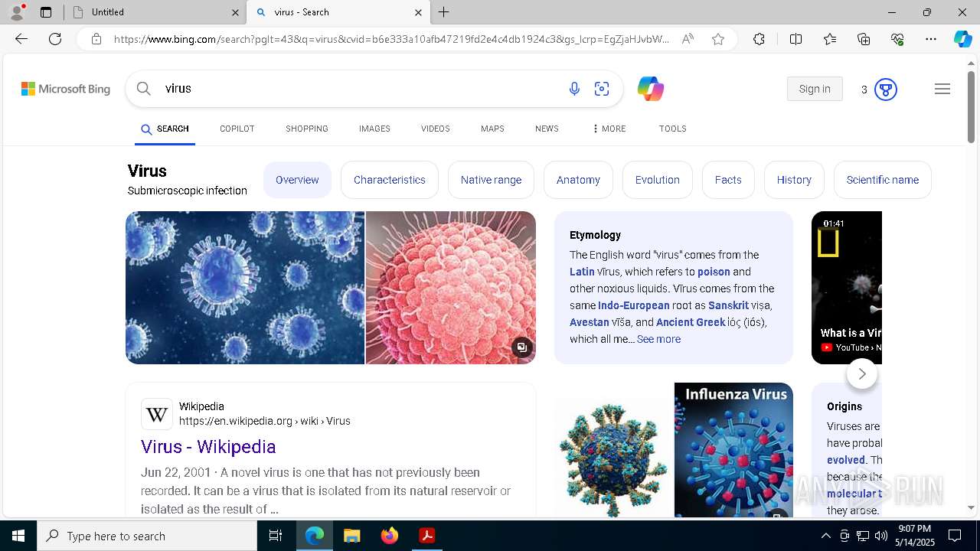This screenshot has width=980, height=551.
Task: Click the browser back arrow
Action: coord(21,39)
